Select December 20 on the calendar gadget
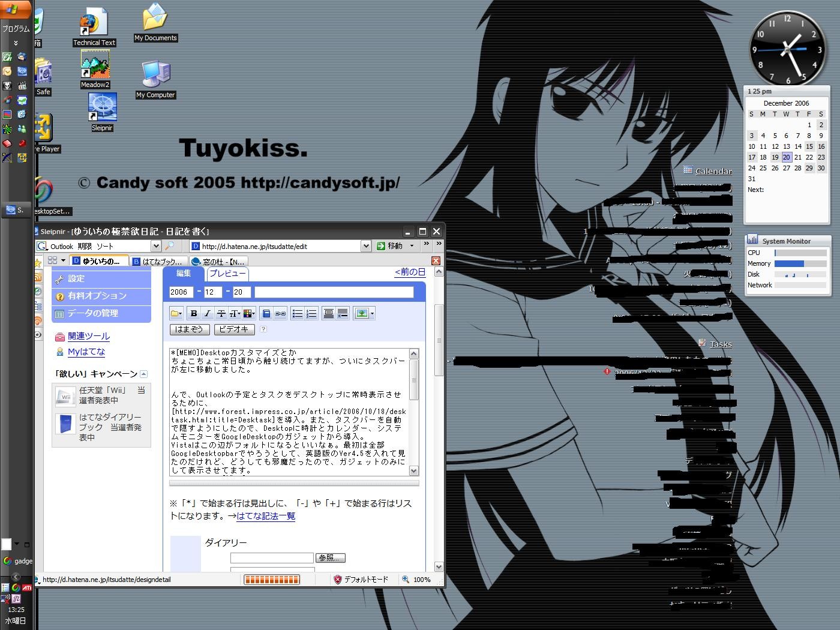Image resolution: width=840 pixels, height=630 pixels. (787, 157)
